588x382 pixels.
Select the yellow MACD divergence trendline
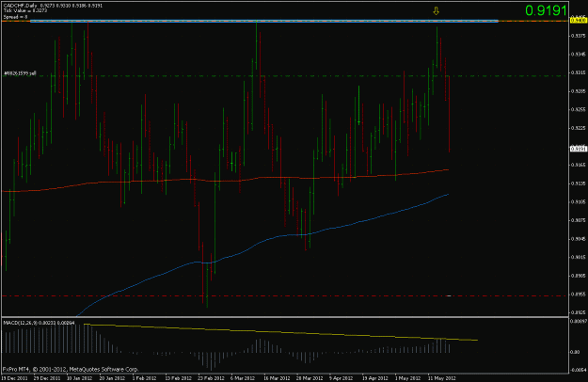[280, 332]
